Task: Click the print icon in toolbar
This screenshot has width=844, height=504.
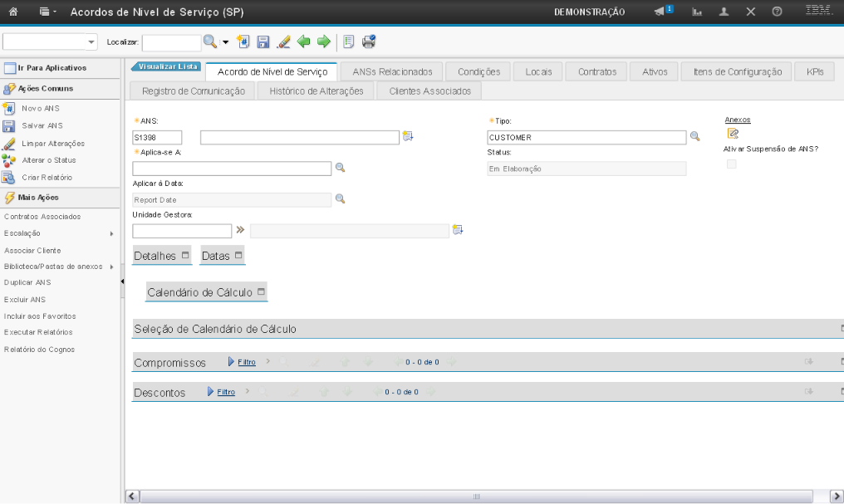Action: (x=369, y=42)
